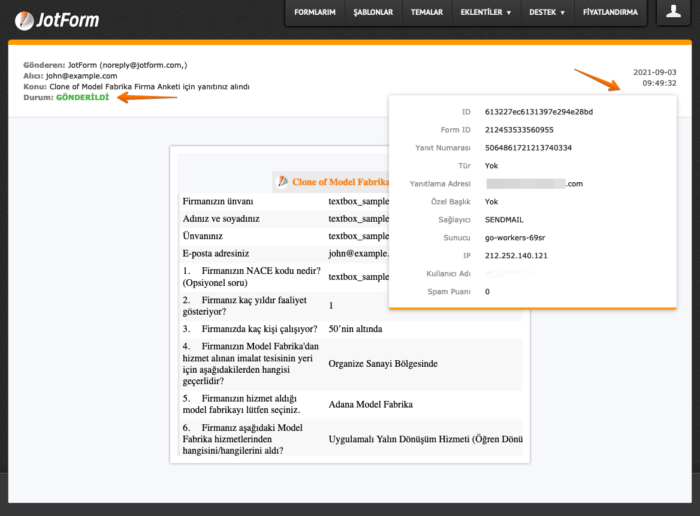The width and height of the screenshot is (700, 516).
Task: Select the recipient john@example.com
Action: 81,76
